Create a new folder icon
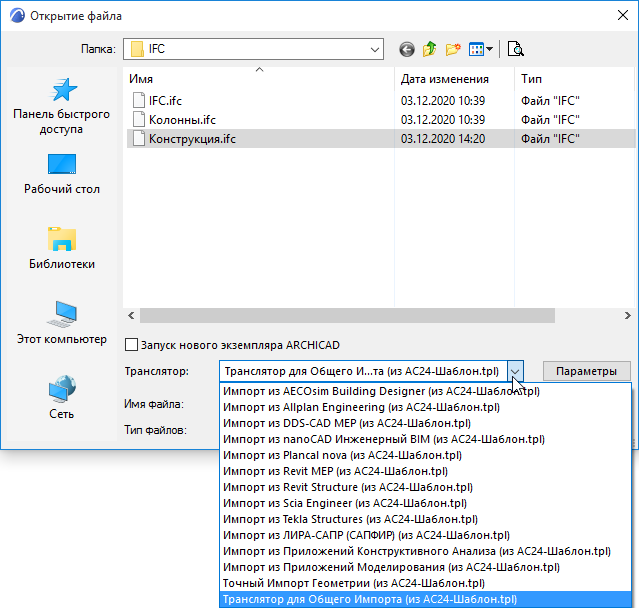 click(453, 49)
